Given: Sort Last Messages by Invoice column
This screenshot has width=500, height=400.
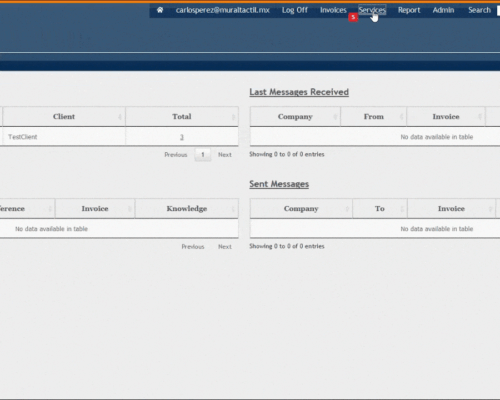Looking at the screenshot, I should coord(446,117).
